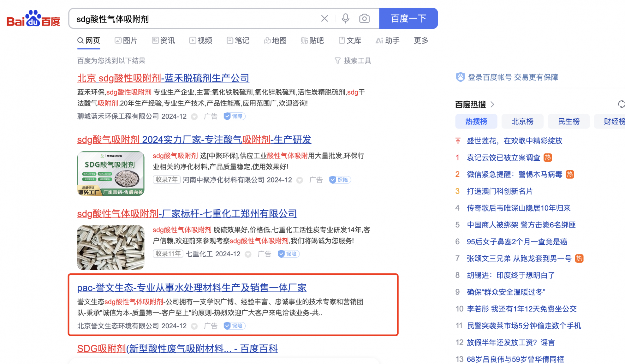Image resolution: width=625 pixels, height=364 pixels.
Task: Switch to the 视频 tab
Action: (200, 40)
